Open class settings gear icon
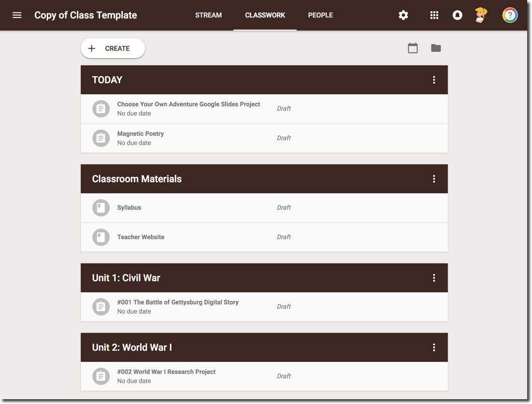This screenshot has width=532, height=404. tap(403, 15)
